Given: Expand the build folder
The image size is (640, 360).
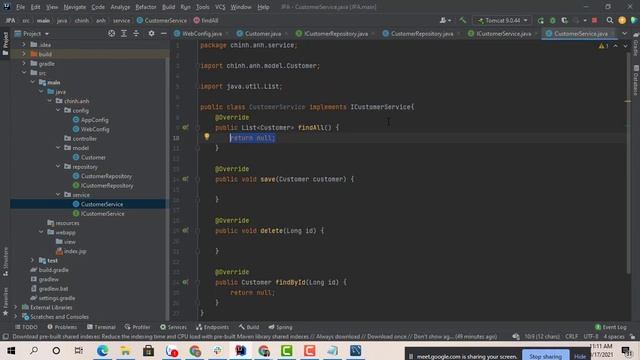Looking at the screenshot, I should (x=24, y=54).
